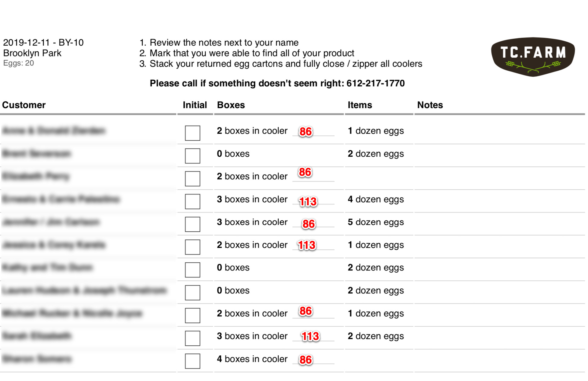Click the date code 2019-12-11 - BY-10

click(43, 43)
